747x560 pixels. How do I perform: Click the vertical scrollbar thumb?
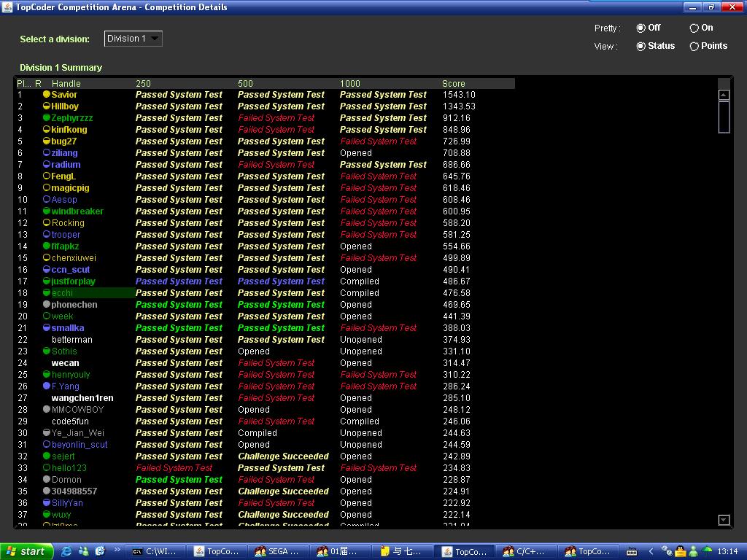click(x=724, y=117)
